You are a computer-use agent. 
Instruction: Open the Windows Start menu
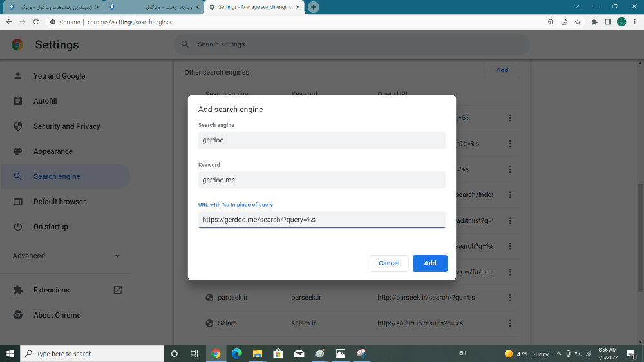(10, 354)
